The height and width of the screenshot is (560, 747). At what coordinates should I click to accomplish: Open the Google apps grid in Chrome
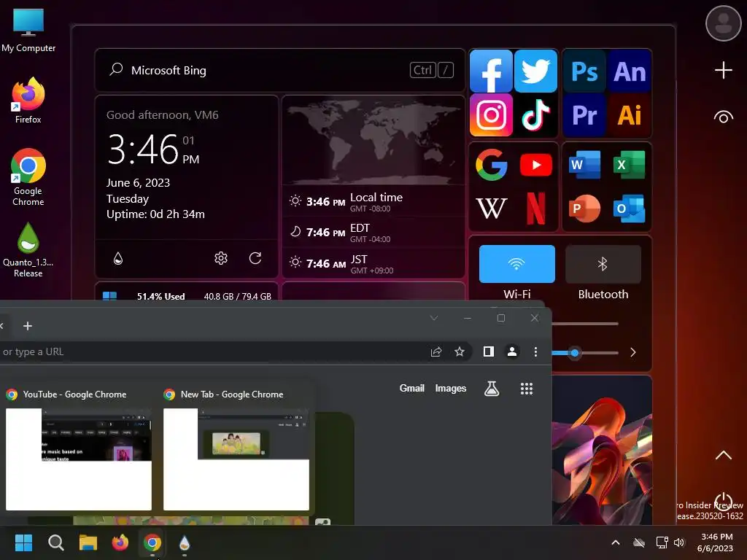pyautogui.click(x=527, y=389)
